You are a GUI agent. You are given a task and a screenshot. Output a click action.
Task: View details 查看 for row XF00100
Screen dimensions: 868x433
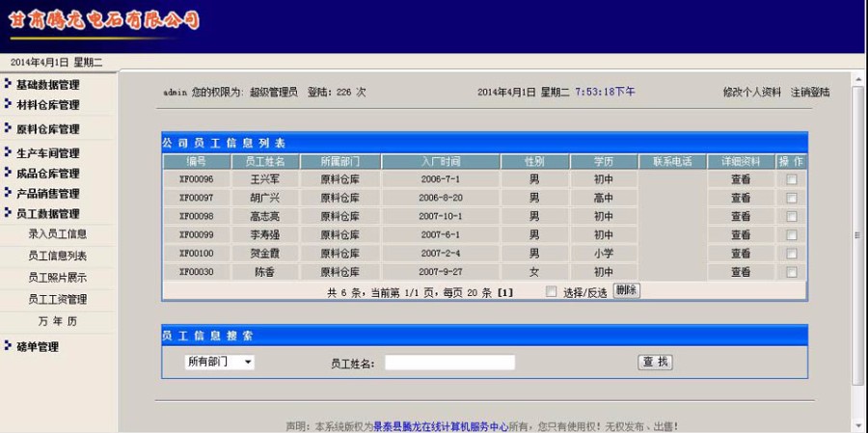[x=740, y=254]
